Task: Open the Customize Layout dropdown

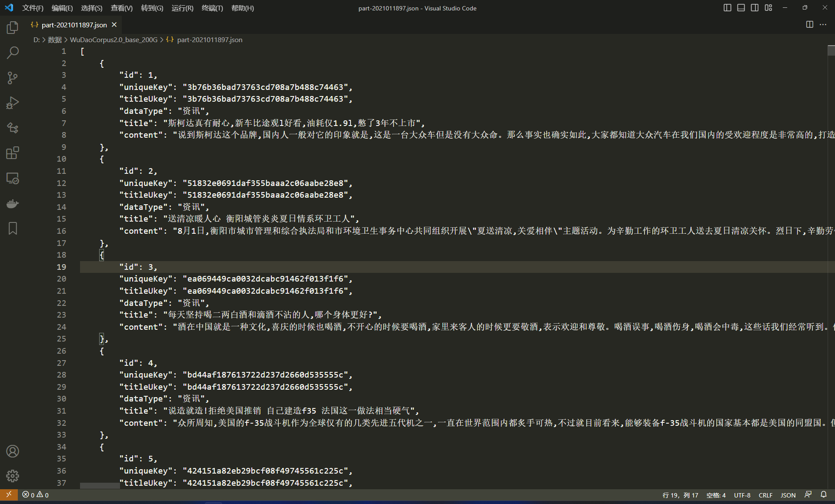Action: tap(768, 8)
